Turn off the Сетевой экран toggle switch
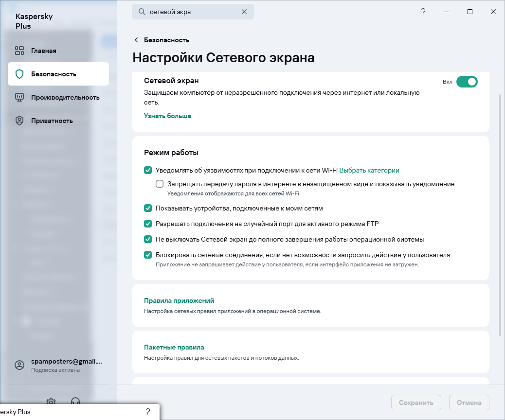 [467, 82]
